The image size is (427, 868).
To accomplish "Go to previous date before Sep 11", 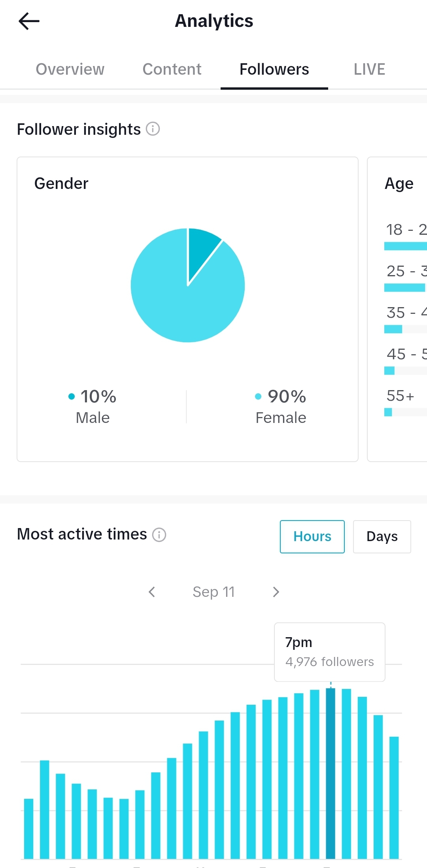I will click(x=152, y=592).
